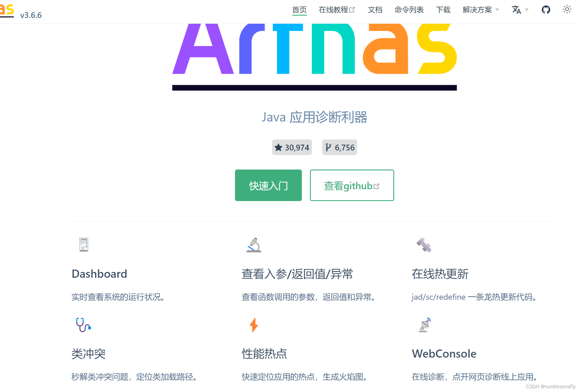Open the 查看github button

352,185
